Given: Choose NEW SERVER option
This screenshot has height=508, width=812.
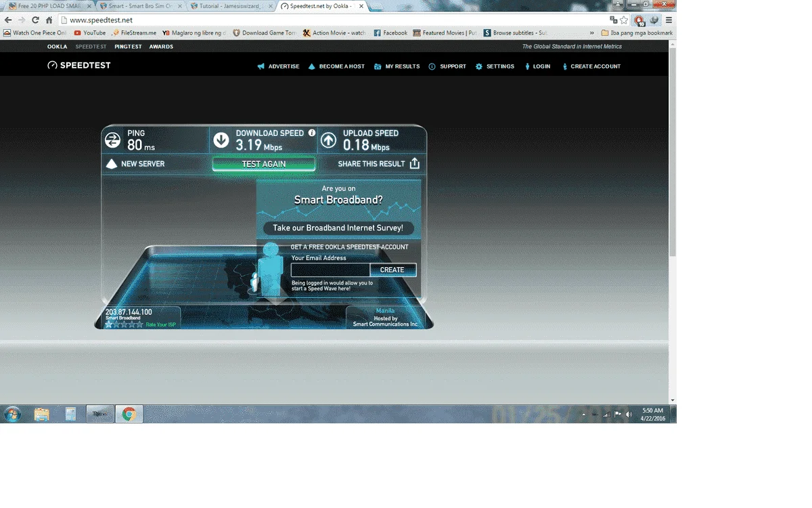Looking at the screenshot, I should pyautogui.click(x=135, y=164).
